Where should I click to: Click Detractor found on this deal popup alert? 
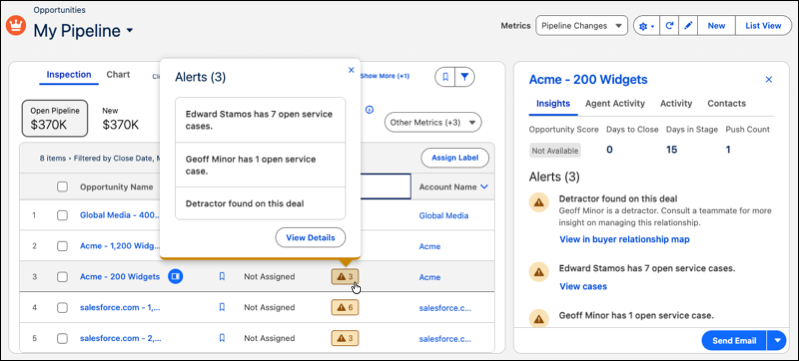click(x=260, y=203)
